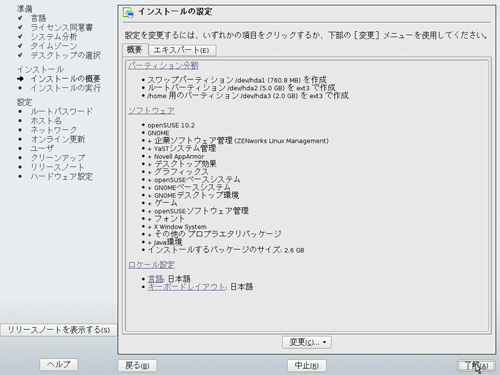The height and width of the screenshot is (375, 500).
Task: Click the ZENworks Linux Management entry
Action: point(238,141)
